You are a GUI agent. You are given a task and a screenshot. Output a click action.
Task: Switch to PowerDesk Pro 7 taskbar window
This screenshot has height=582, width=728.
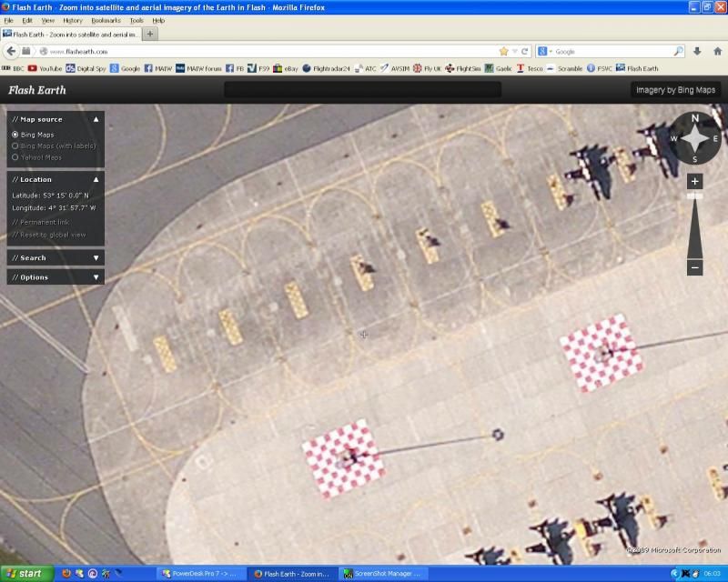[x=199, y=574]
